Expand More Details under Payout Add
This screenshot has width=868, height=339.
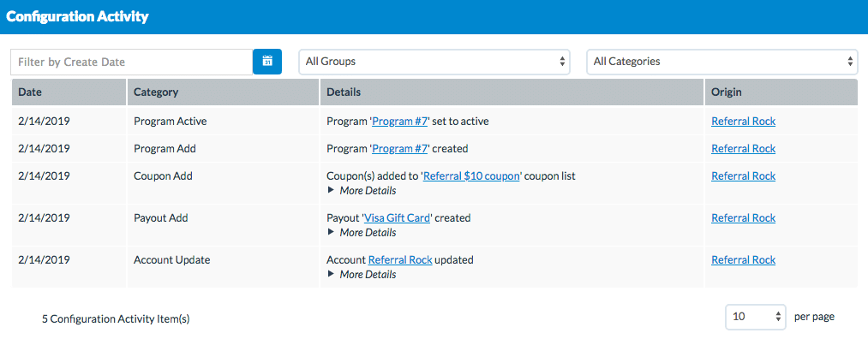point(362,232)
